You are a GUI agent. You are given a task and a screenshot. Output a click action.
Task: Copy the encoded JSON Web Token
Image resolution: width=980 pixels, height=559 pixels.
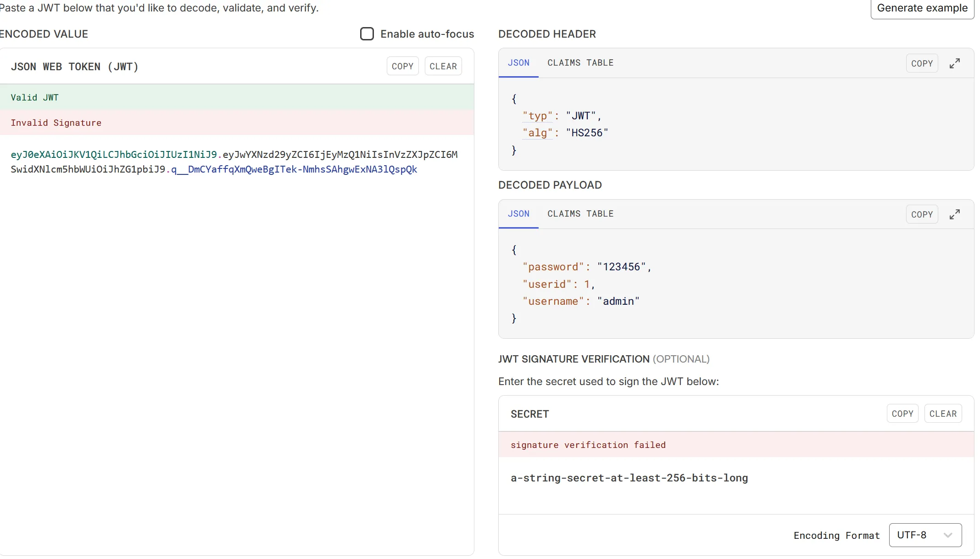tap(402, 66)
